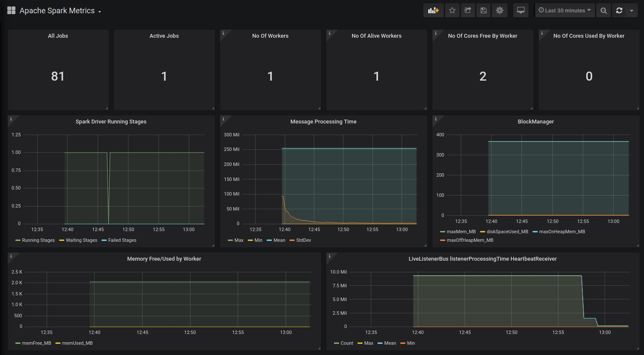Click info icon on Memory Free/Used by Worker panel
644x355 pixels.
pos(11,256)
